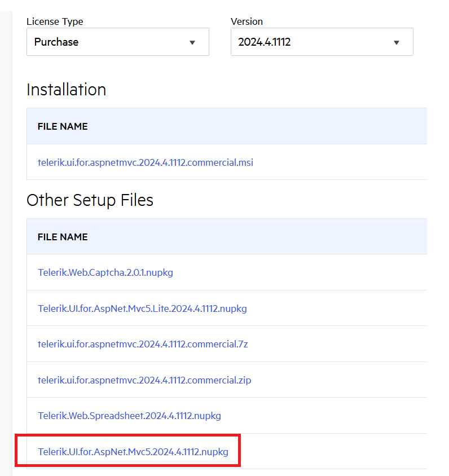Download the commercial.7z archive file
This screenshot has width=449, height=476.
click(143, 344)
